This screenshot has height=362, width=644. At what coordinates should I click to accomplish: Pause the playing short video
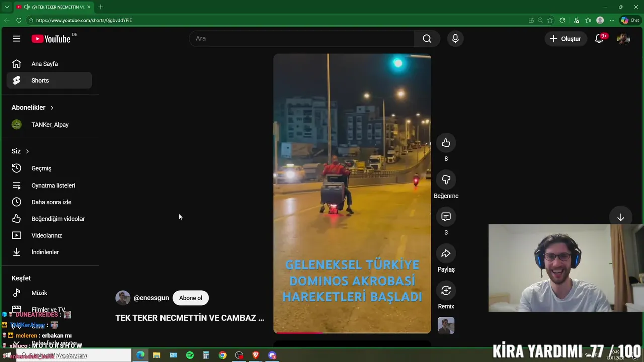(x=352, y=194)
